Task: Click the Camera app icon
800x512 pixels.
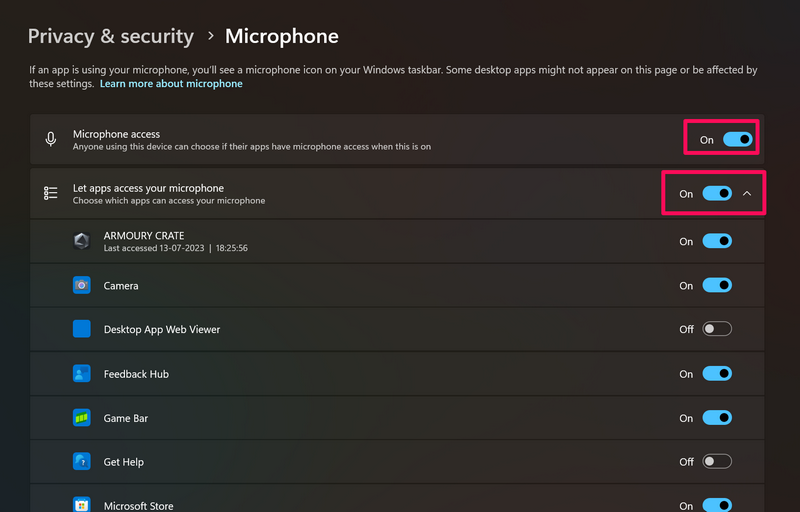Action: 82,285
